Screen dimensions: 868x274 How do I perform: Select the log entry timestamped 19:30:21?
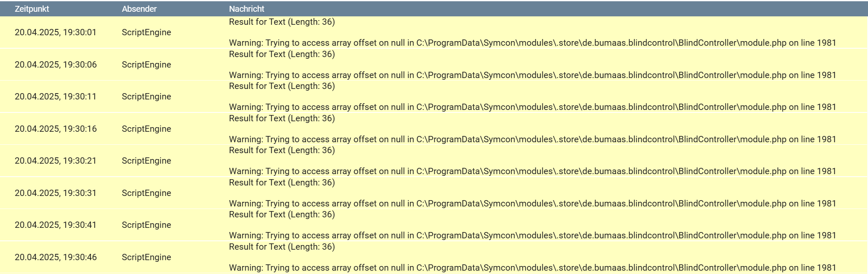[x=434, y=161]
